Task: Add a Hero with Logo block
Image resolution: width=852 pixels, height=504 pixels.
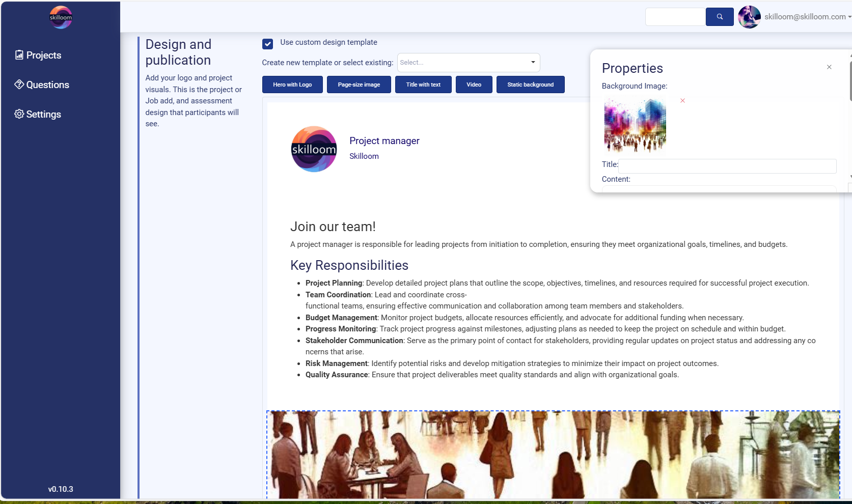Action: coord(292,85)
